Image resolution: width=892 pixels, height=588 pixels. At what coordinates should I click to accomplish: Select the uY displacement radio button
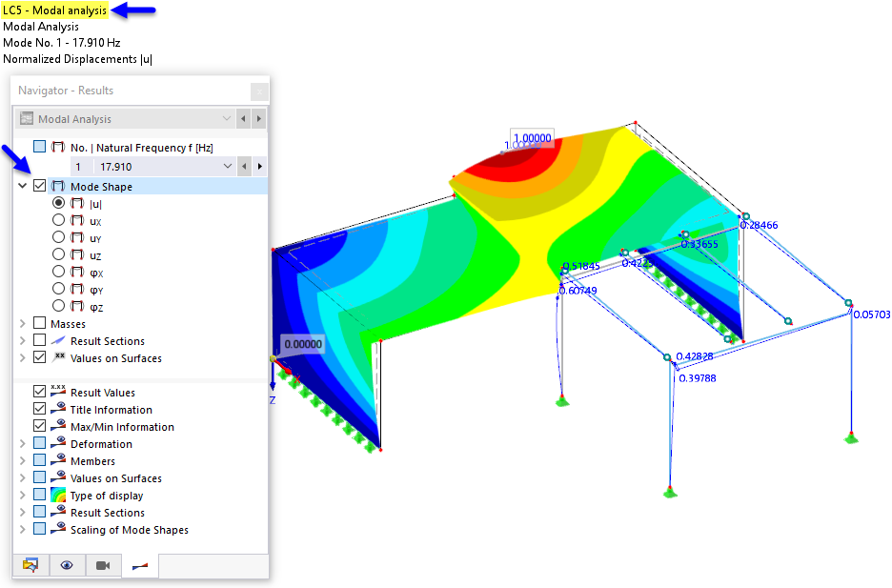point(58,236)
